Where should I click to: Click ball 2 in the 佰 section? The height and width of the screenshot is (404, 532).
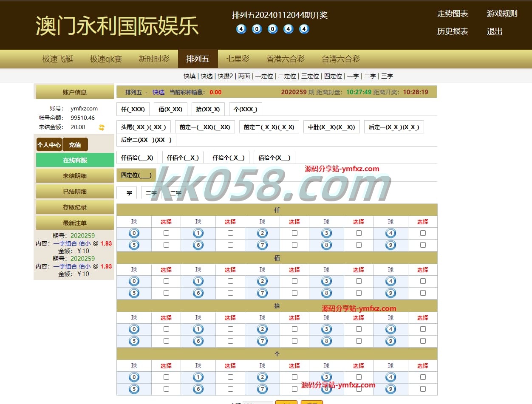click(x=262, y=281)
